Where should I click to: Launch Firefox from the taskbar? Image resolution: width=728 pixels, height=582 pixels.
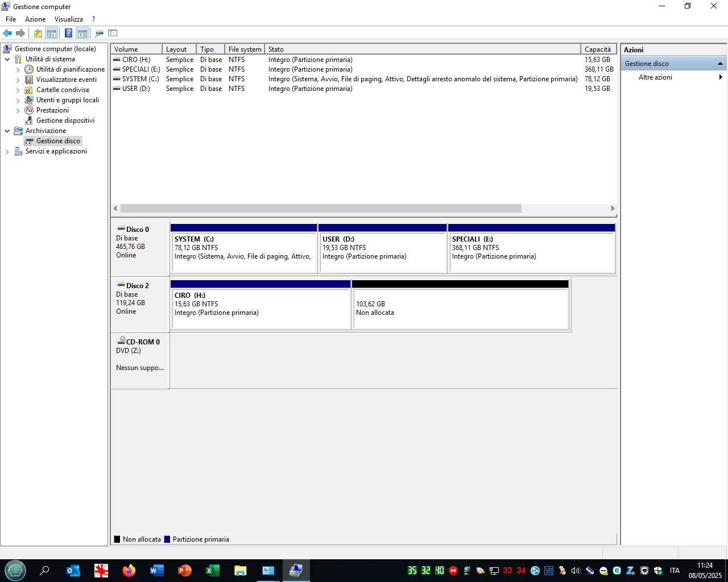tap(129, 571)
